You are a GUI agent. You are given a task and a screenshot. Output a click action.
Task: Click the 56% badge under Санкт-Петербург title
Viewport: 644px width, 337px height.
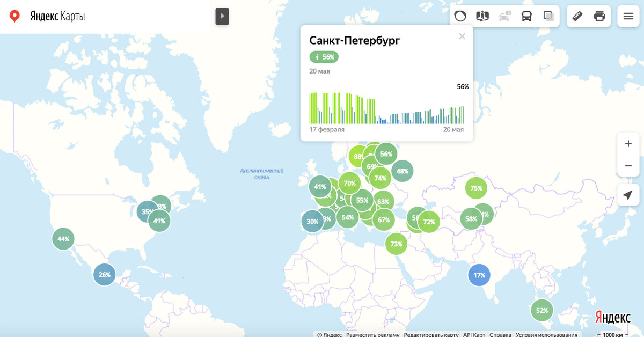click(324, 57)
